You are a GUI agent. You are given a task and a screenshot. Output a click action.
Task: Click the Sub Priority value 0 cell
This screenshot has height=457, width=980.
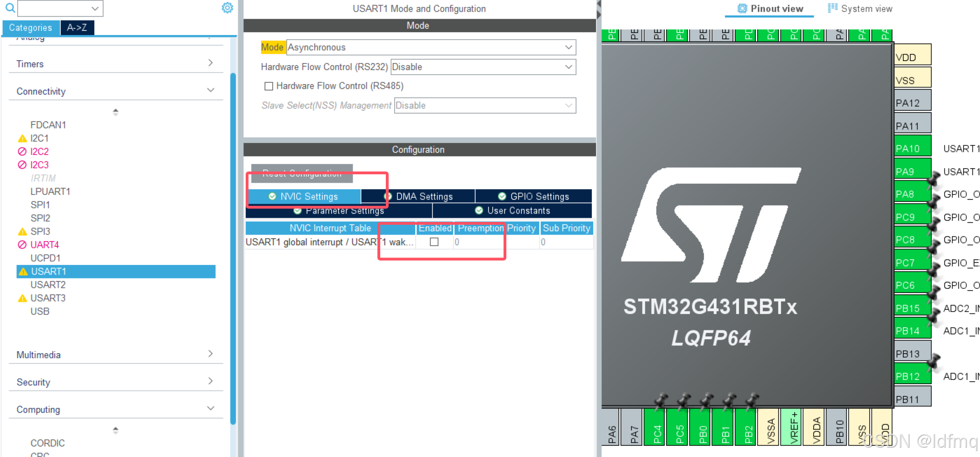point(567,242)
